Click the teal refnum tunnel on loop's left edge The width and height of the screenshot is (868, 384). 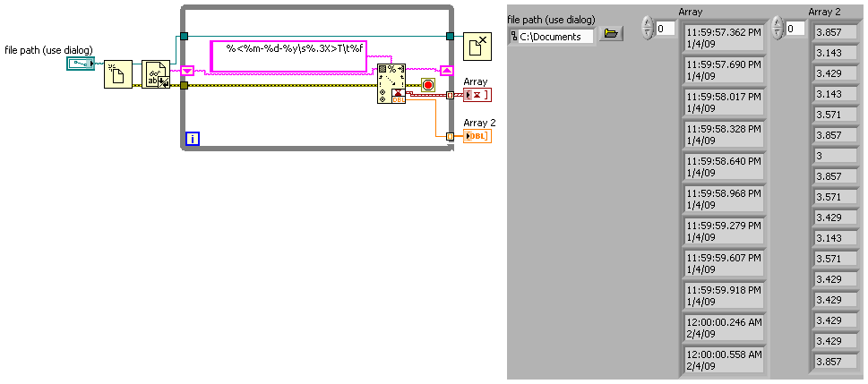tap(185, 37)
